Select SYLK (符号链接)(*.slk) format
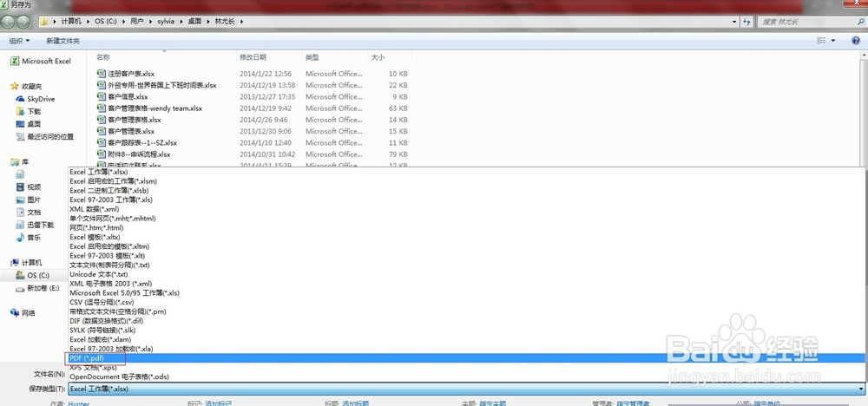868x406 pixels. [x=466, y=331]
